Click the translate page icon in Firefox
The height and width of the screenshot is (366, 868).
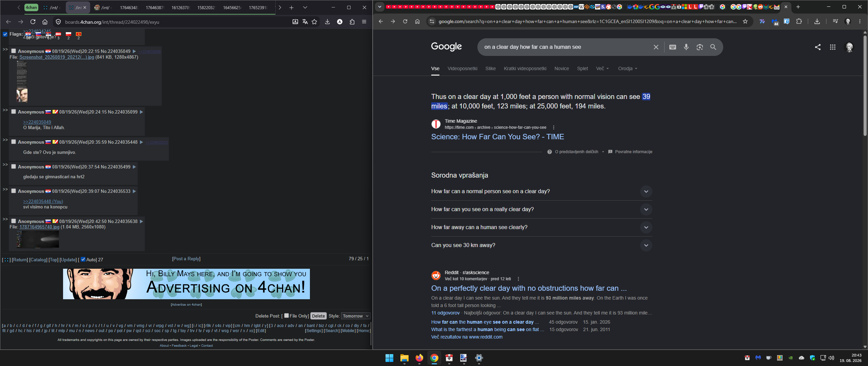[x=305, y=22]
